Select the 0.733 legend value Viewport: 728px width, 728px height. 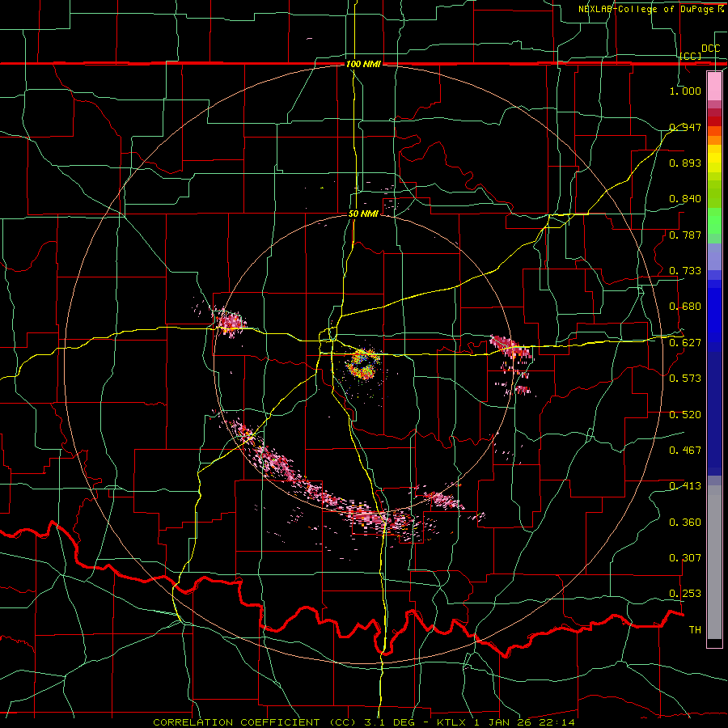[x=685, y=271]
